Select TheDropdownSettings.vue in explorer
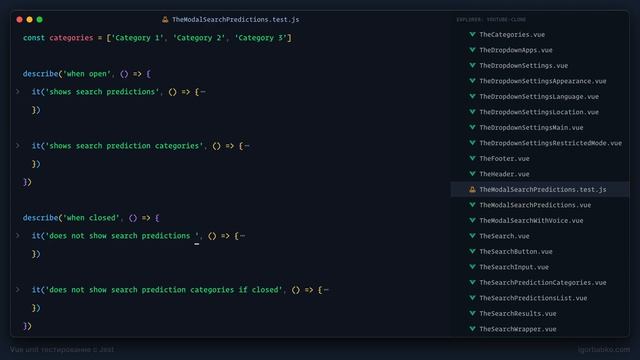The image size is (640, 360). click(x=524, y=66)
